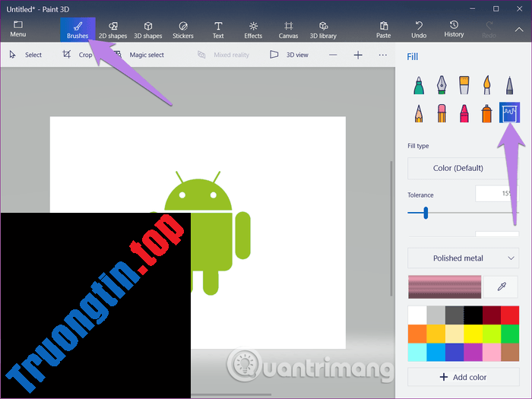532x399 pixels.
Task: Open the Effects tab
Action: (x=253, y=30)
